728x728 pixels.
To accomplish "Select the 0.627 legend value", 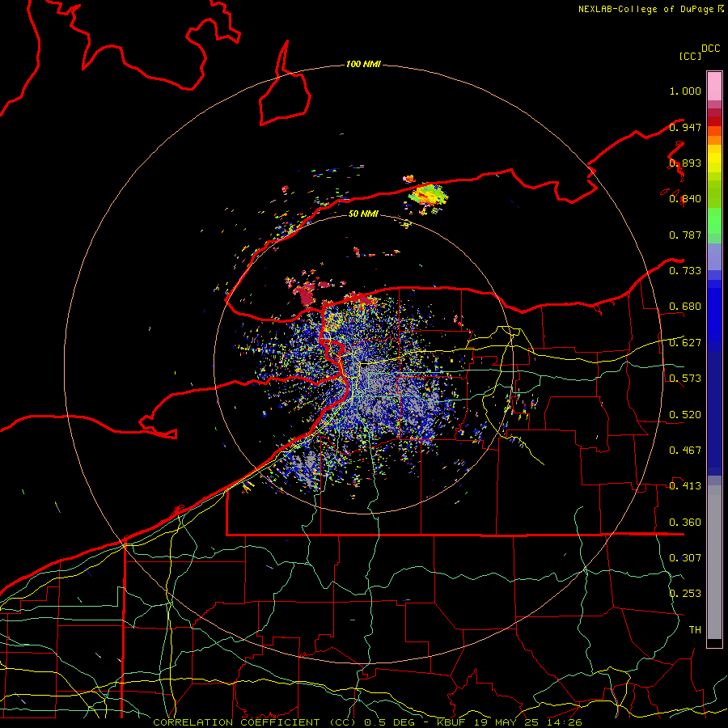I will coord(685,343).
